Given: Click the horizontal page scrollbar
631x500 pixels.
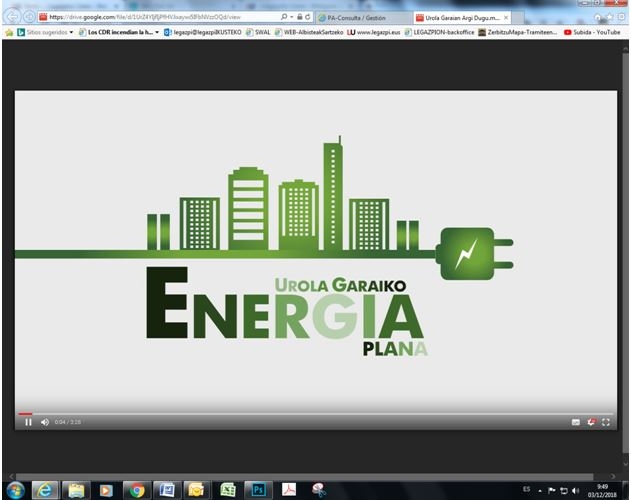Looking at the screenshot, I should pyautogui.click(x=304, y=476).
